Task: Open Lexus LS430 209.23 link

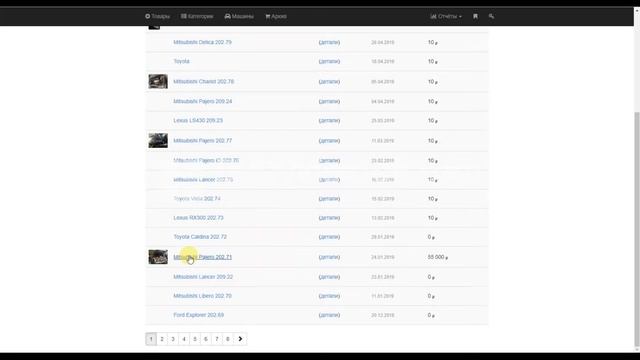Action: [x=198, y=120]
